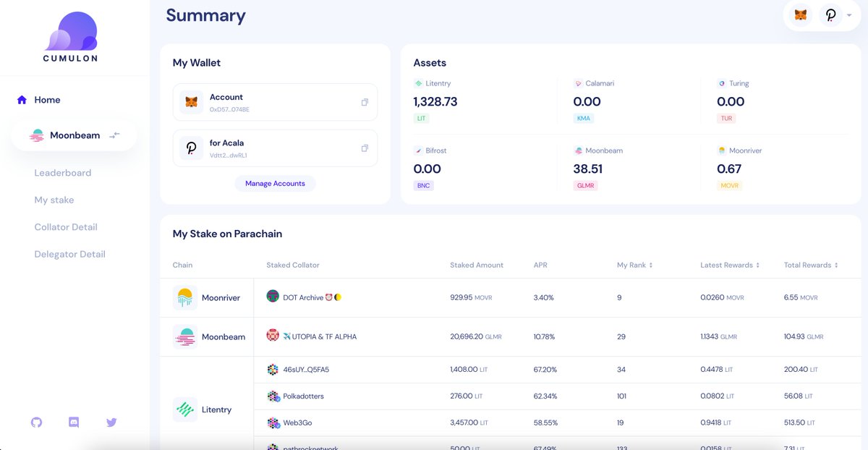
Task: Click the Cumulon logo
Action: (x=69, y=33)
